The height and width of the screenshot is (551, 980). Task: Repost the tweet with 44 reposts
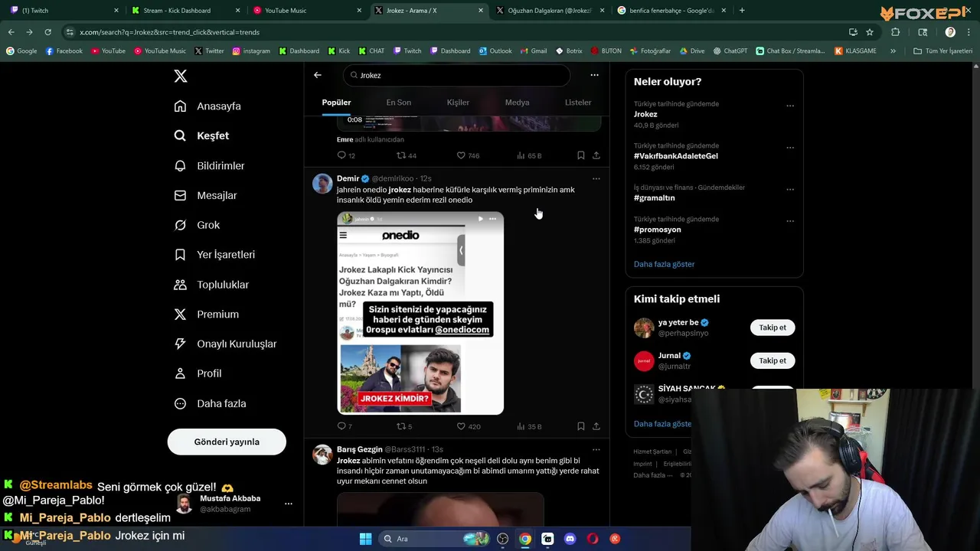click(407, 155)
